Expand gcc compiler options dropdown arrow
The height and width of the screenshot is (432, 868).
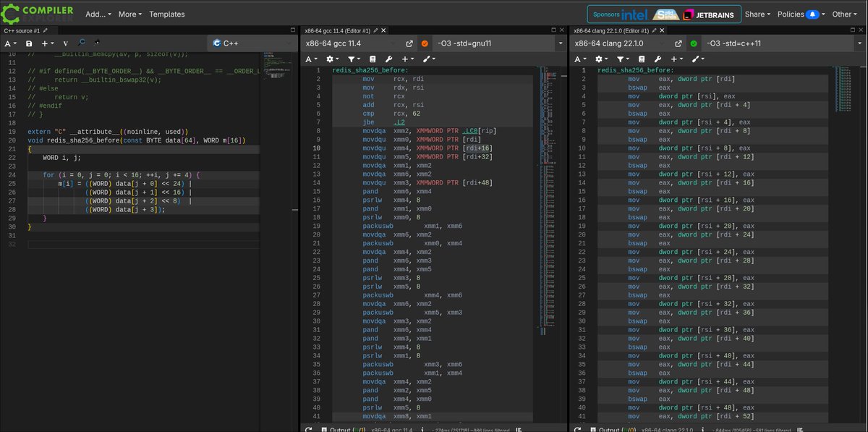point(561,43)
